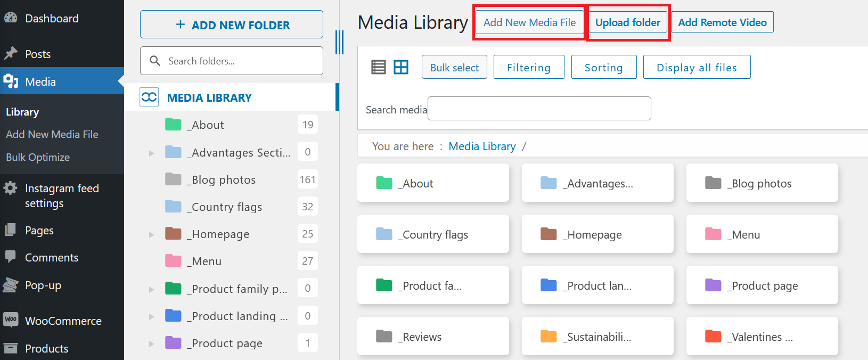Screen dimensions: 868x360
Task: Click the WooCommerce Woo logo icon
Action: tap(11, 320)
